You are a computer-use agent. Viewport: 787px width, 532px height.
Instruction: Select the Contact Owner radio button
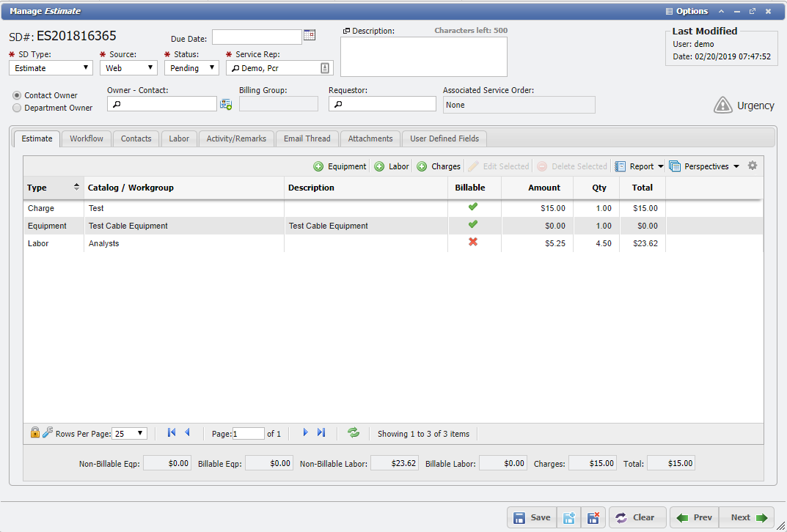(17, 95)
